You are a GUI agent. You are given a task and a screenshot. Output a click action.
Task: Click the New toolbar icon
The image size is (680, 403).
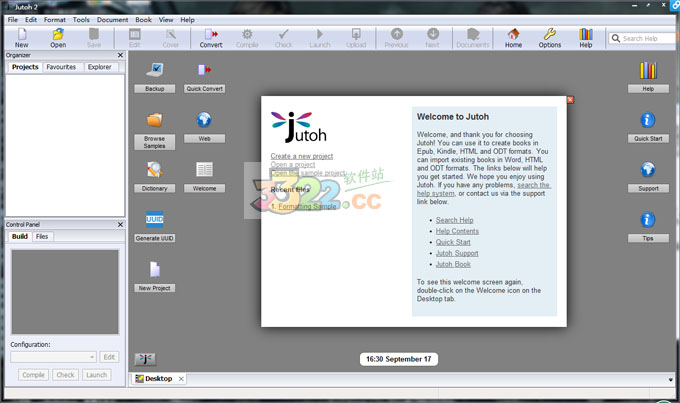tap(22, 38)
